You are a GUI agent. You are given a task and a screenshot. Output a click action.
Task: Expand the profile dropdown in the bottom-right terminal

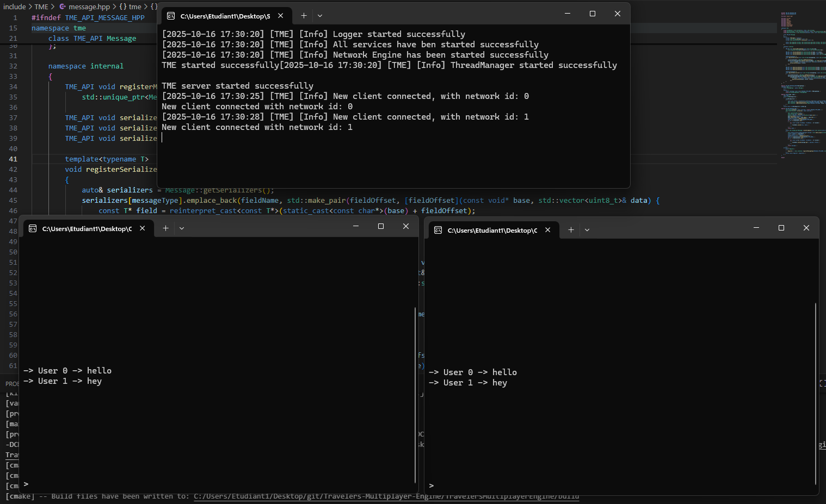click(587, 230)
